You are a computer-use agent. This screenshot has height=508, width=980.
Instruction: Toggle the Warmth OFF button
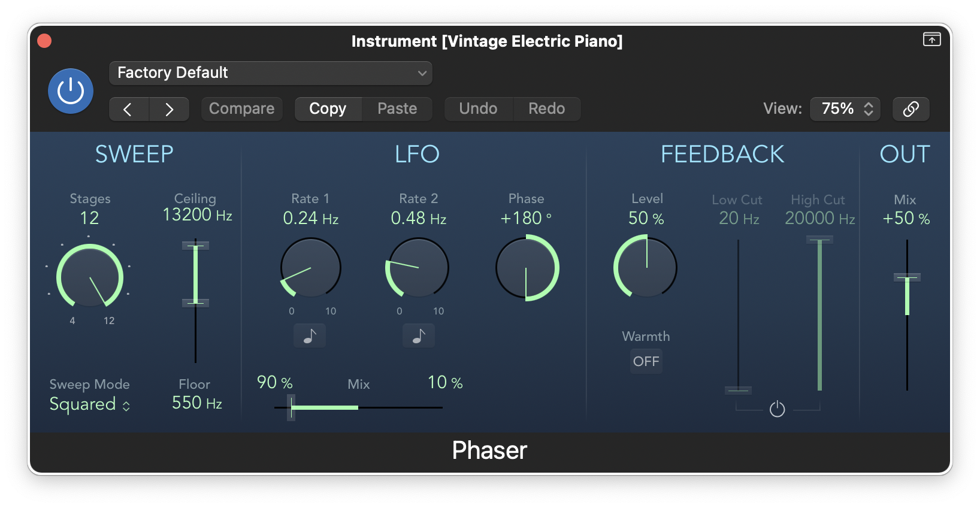point(646,361)
